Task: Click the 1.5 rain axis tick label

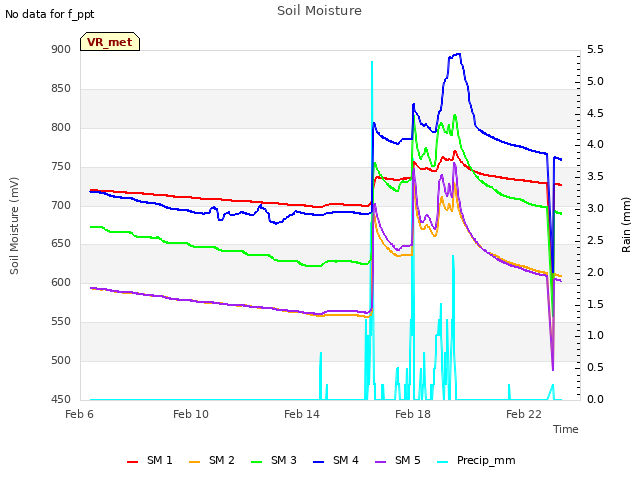Action: click(x=595, y=304)
